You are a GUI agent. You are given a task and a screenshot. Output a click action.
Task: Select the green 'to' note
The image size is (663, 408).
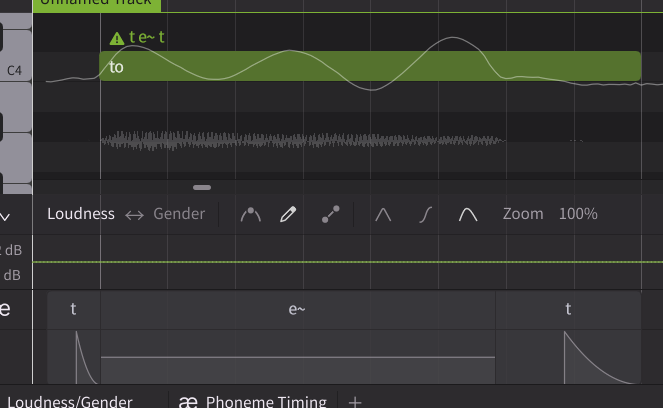coord(370,66)
